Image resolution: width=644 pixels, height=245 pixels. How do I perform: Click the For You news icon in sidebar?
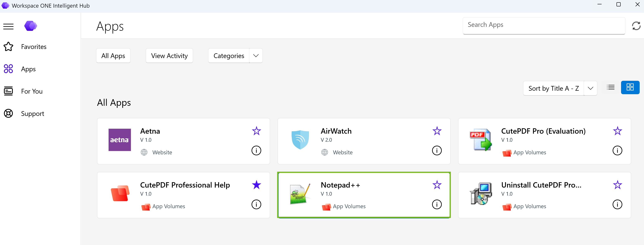click(8, 91)
